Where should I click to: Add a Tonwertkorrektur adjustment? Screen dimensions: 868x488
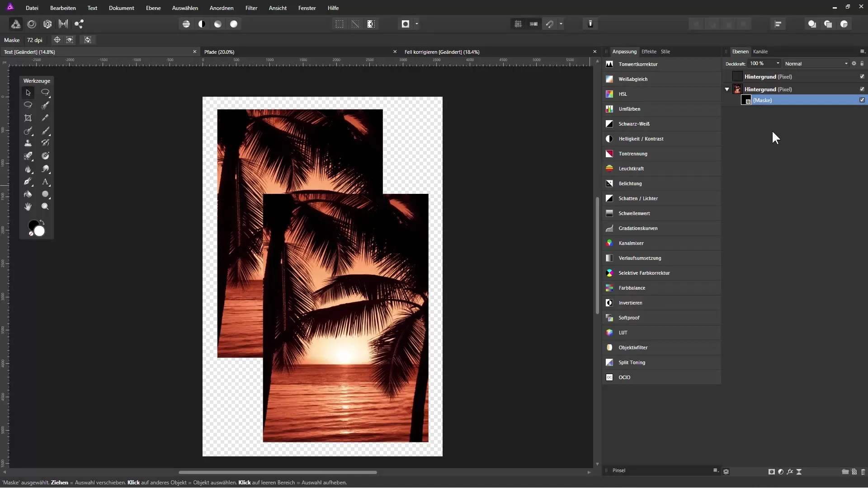coord(662,64)
